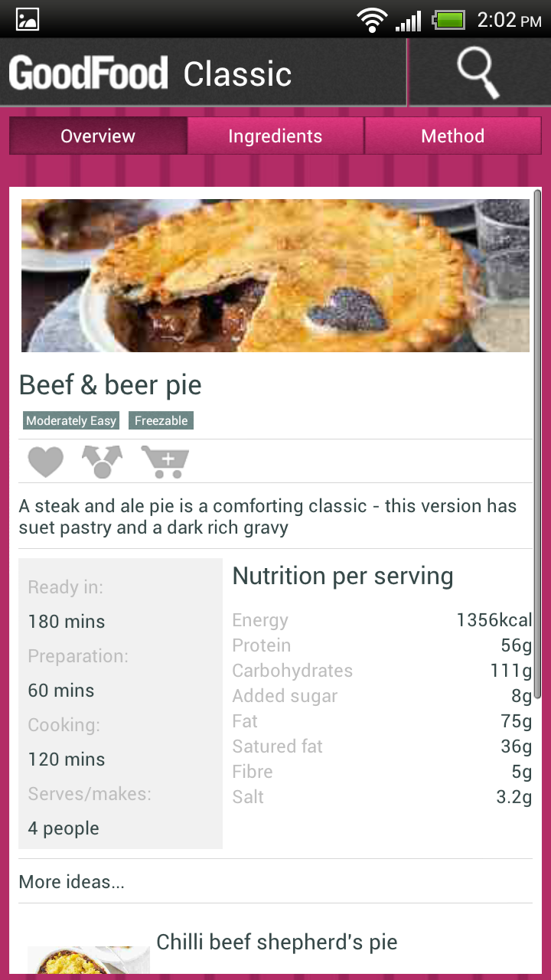Tap the beef pie hero photo
This screenshot has height=980, width=551.
(x=275, y=276)
